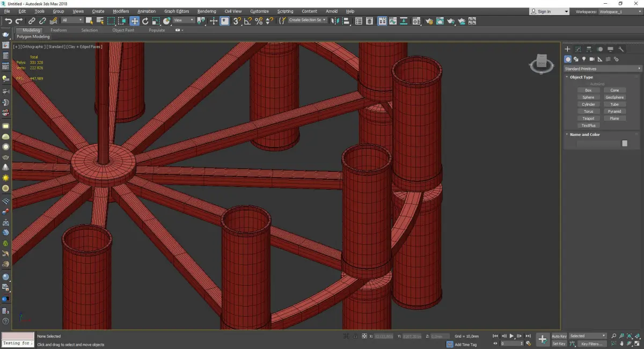Toggle the Spinner Snap button

(x=270, y=21)
